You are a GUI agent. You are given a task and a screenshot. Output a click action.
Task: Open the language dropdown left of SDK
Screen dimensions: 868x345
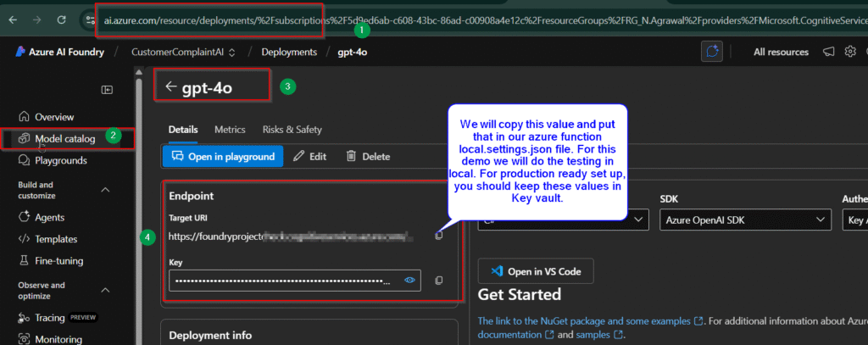click(x=563, y=220)
